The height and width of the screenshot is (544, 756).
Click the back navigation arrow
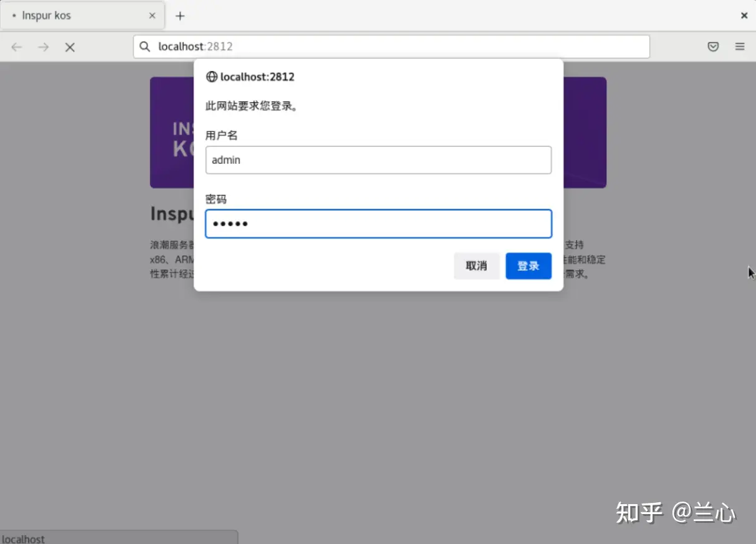coord(16,47)
